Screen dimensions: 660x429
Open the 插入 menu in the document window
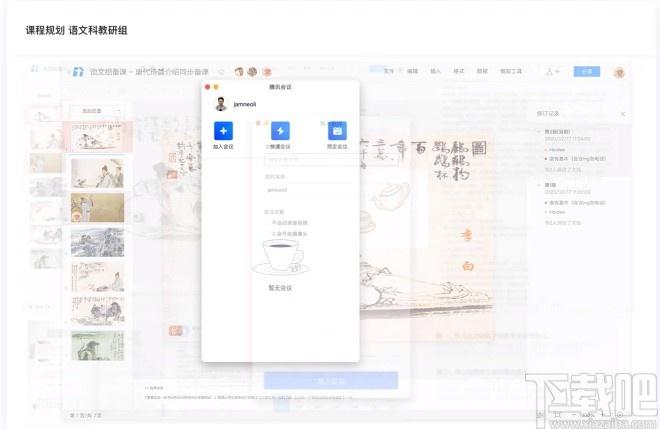coord(435,71)
